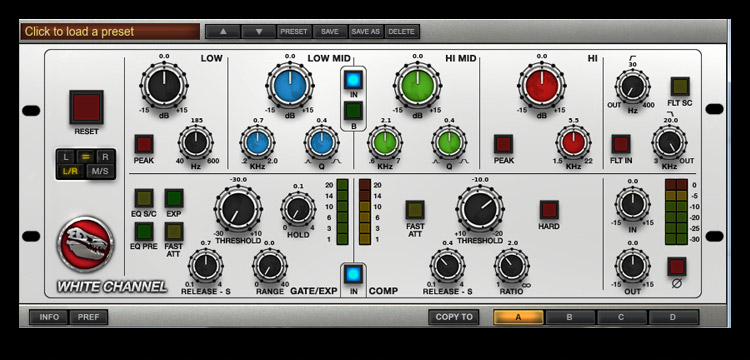The width and height of the screenshot is (750, 360).
Task: Click the high-pass filter Hz knob
Action: 632,87
